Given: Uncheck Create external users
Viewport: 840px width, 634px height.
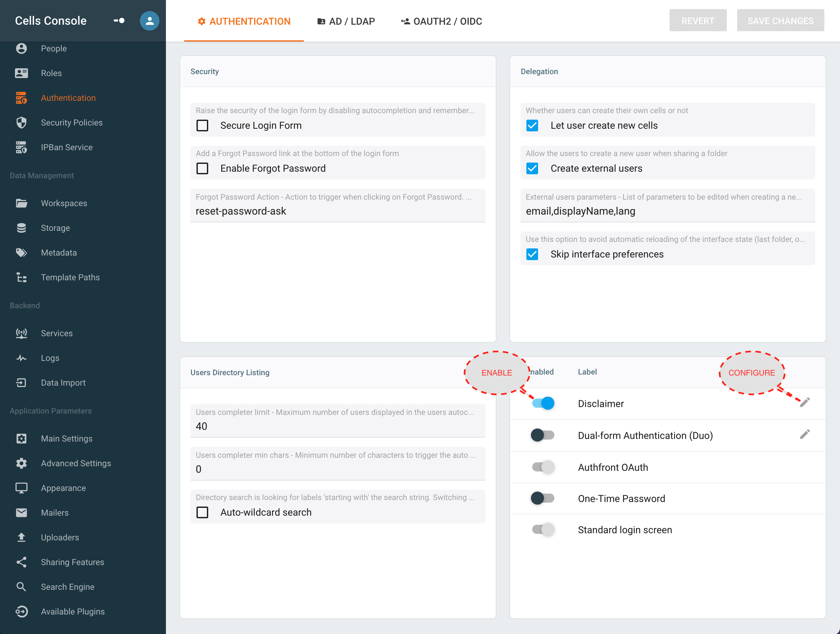Looking at the screenshot, I should [532, 168].
